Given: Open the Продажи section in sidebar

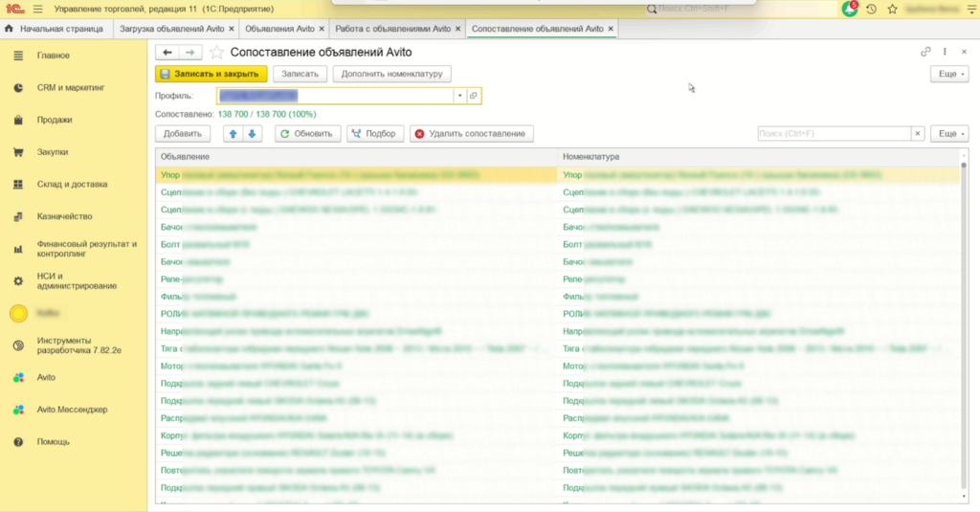Looking at the screenshot, I should [54, 120].
